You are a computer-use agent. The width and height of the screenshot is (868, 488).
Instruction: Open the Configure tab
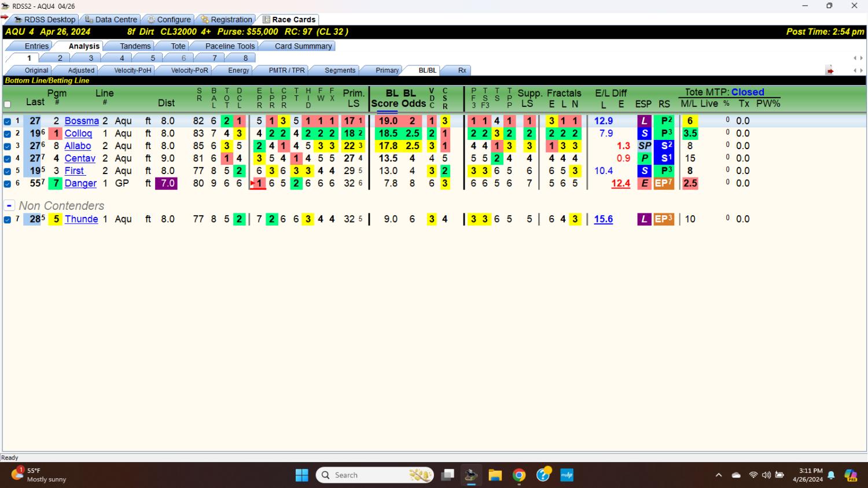pyautogui.click(x=168, y=20)
